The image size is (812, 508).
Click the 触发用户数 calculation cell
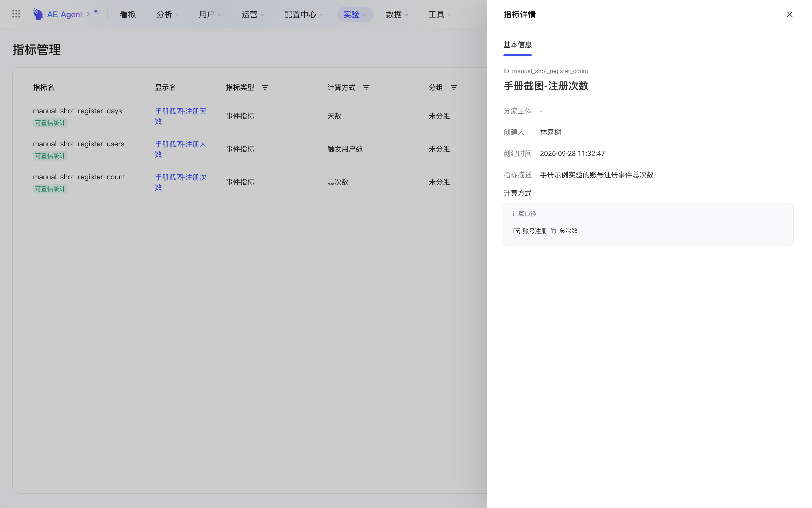coord(345,149)
